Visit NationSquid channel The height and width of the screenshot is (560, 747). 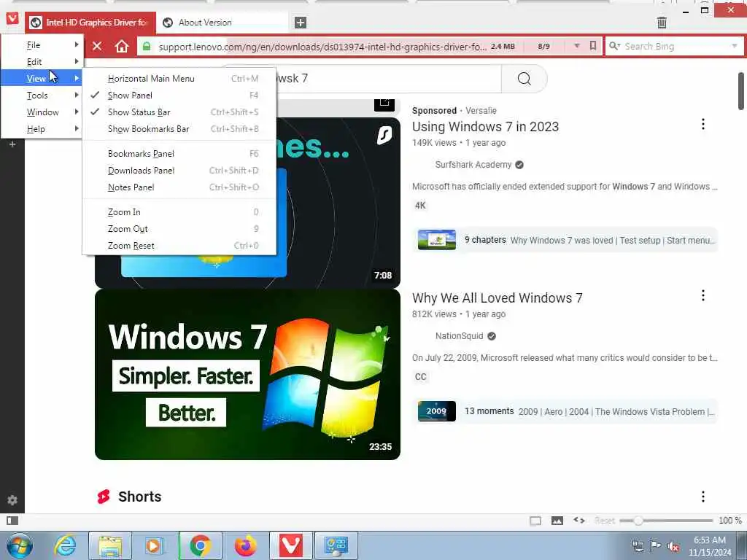click(x=460, y=336)
